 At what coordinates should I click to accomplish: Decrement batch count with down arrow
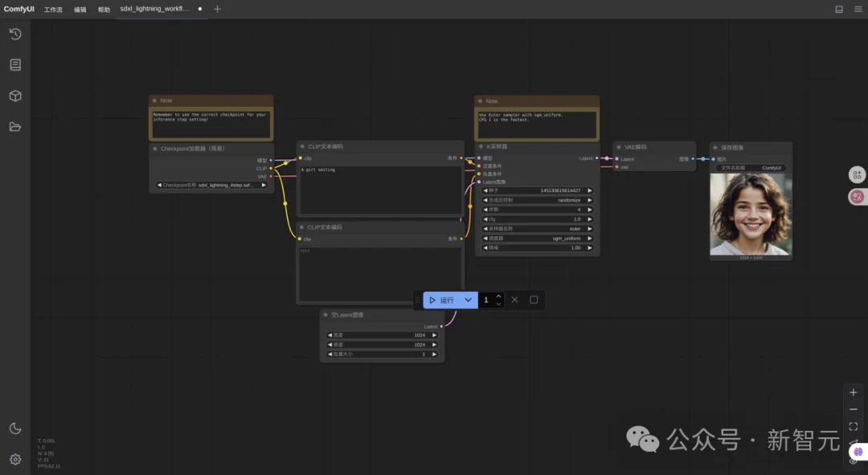coord(499,303)
